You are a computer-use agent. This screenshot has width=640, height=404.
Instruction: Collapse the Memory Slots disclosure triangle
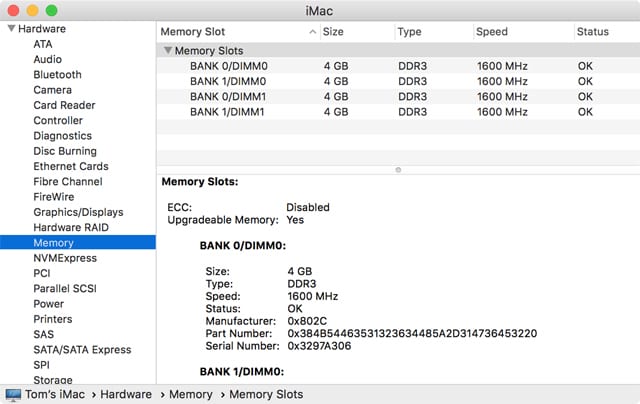[167, 50]
